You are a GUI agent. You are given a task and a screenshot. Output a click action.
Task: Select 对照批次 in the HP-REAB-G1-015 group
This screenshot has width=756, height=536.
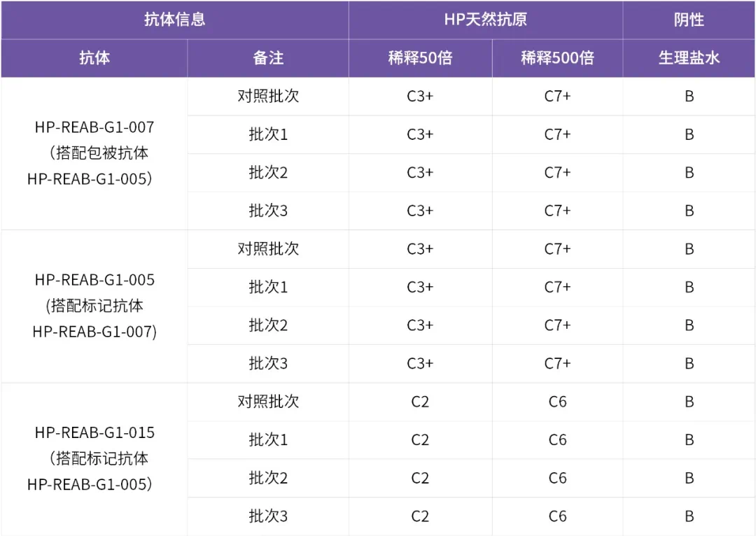point(268,402)
